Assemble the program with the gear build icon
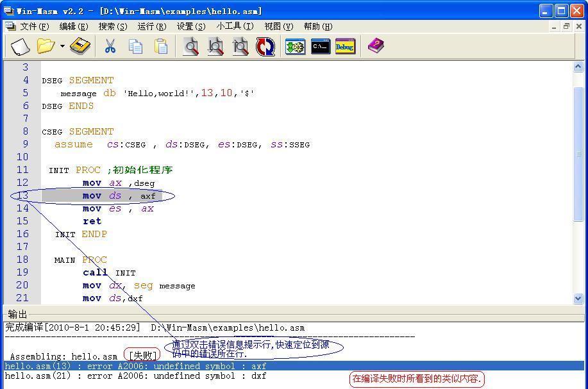 295,47
